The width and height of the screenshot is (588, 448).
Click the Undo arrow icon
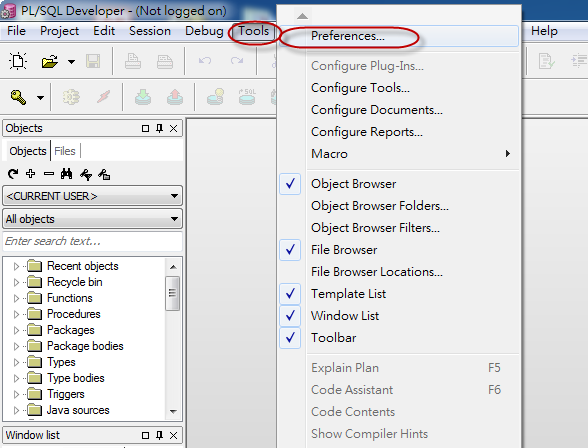pos(205,61)
